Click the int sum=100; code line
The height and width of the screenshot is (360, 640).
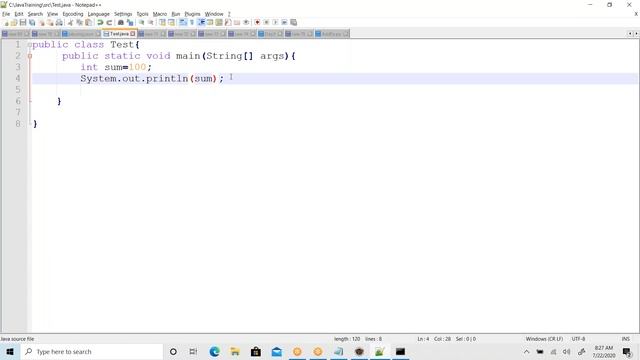click(x=116, y=67)
